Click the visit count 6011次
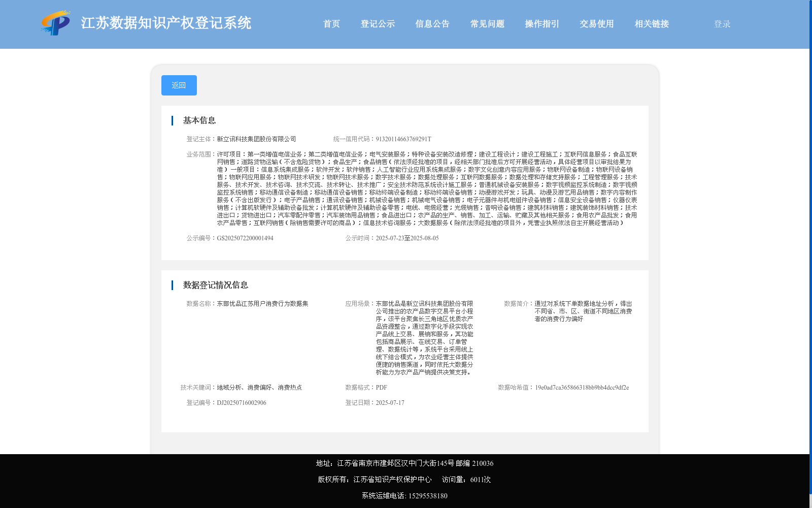The height and width of the screenshot is (508, 812). pyautogui.click(x=480, y=480)
